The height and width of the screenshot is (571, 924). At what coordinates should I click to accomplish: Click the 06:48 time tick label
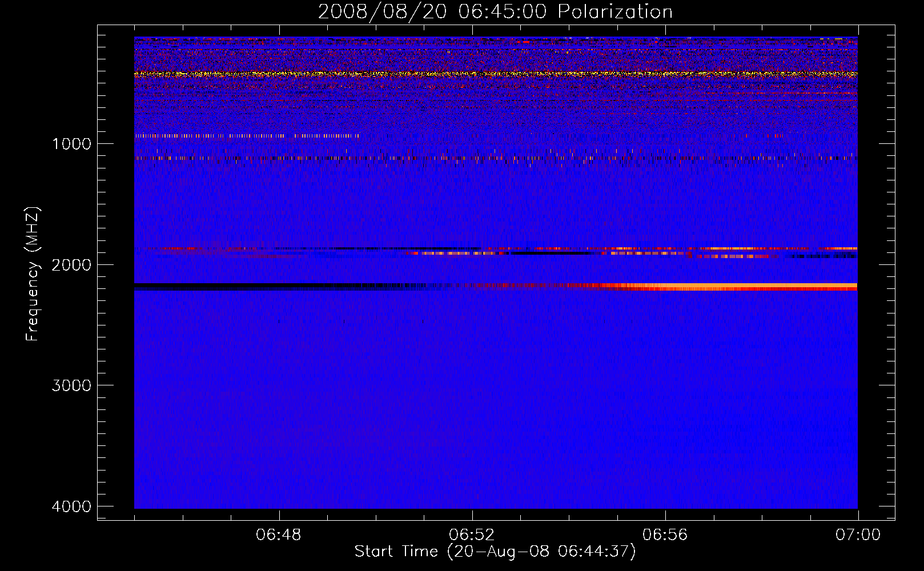279,535
